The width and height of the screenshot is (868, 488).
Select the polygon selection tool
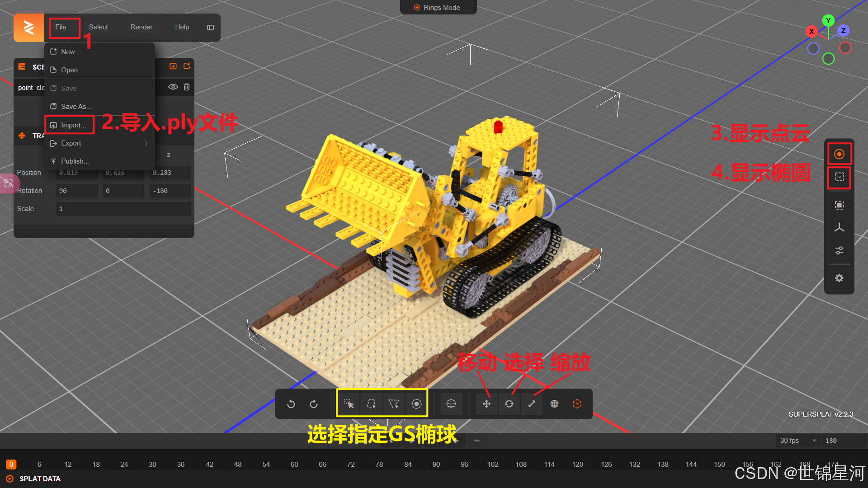pos(394,404)
